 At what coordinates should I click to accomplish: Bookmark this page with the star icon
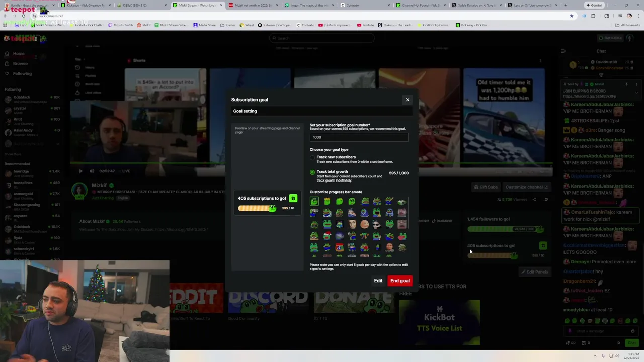coord(571,16)
